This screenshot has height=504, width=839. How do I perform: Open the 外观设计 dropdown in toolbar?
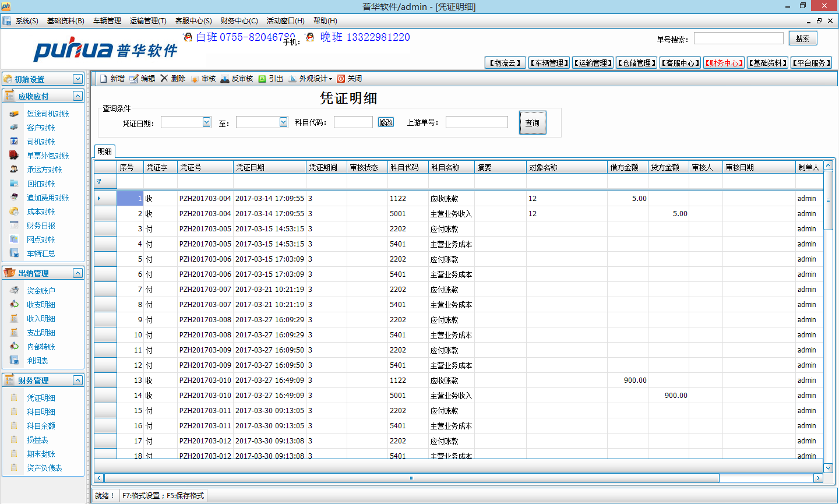pos(315,79)
